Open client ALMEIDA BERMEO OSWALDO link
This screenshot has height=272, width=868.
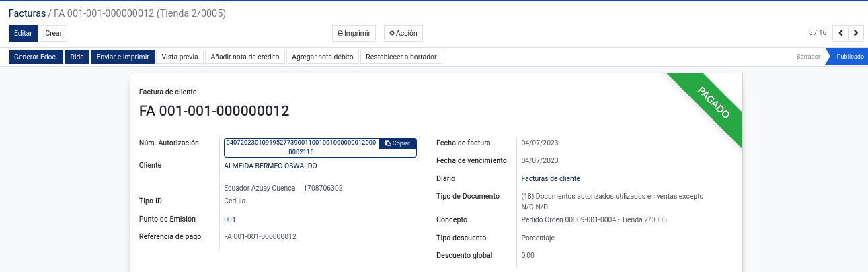pos(270,166)
